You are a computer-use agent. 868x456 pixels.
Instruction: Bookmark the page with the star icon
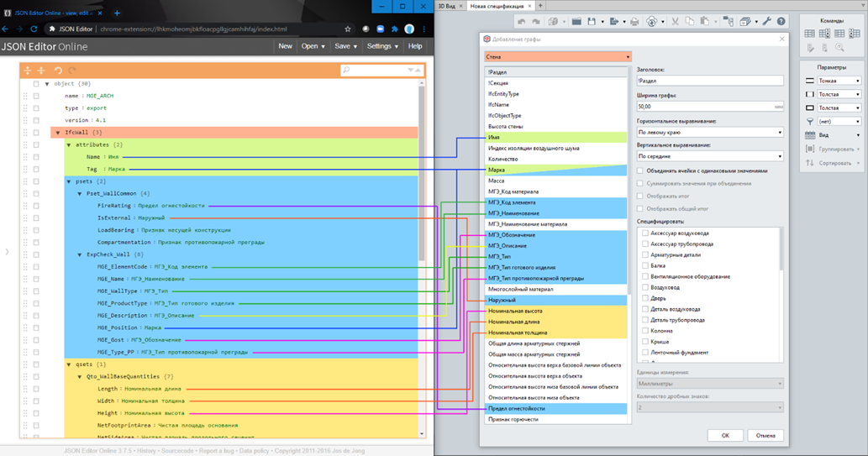point(348,29)
